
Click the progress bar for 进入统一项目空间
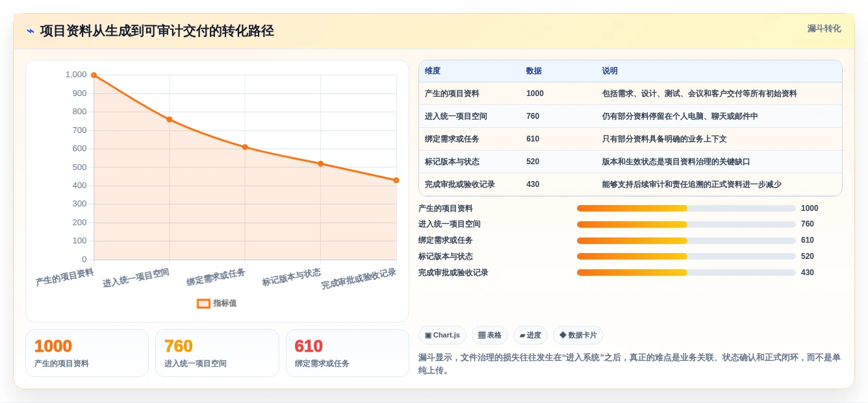pos(686,224)
